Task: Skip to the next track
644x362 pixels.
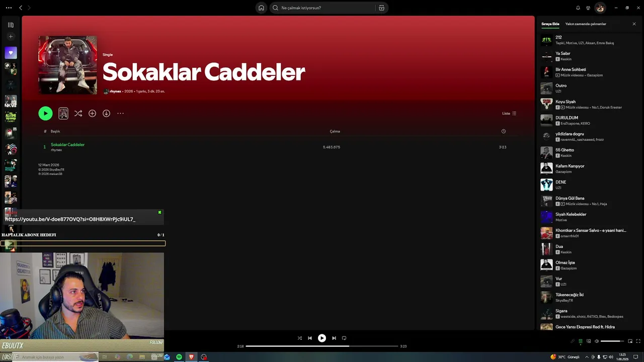Action: tap(334, 338)
